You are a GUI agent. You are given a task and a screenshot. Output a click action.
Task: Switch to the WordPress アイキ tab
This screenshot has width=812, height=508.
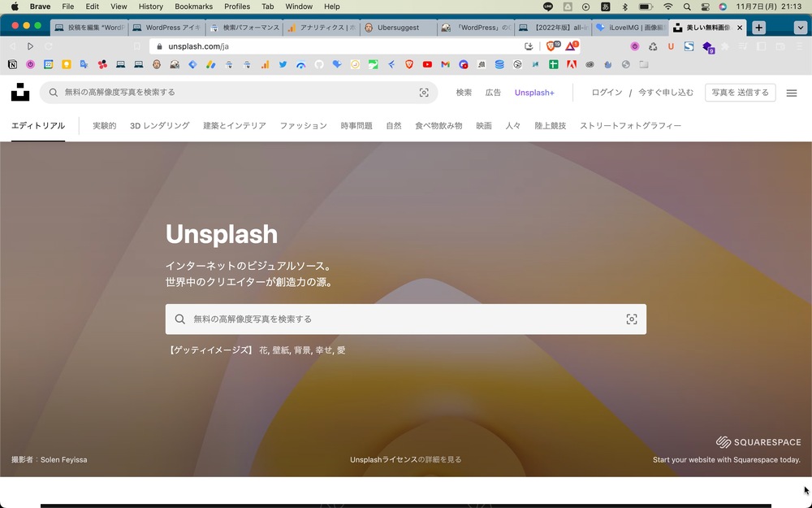pyautogui.click(x=166, y=28)
